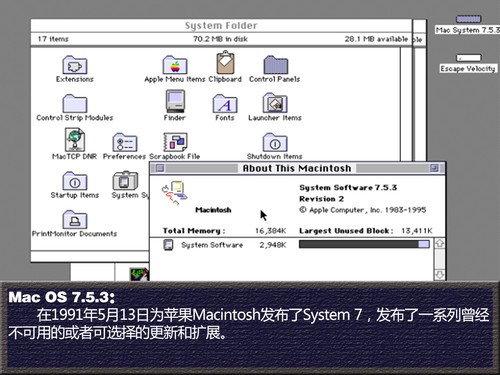Click the System Software memory usage bar
Viewport: 500px width, 375px height.
pyautogui.click(x=364, y=244)
